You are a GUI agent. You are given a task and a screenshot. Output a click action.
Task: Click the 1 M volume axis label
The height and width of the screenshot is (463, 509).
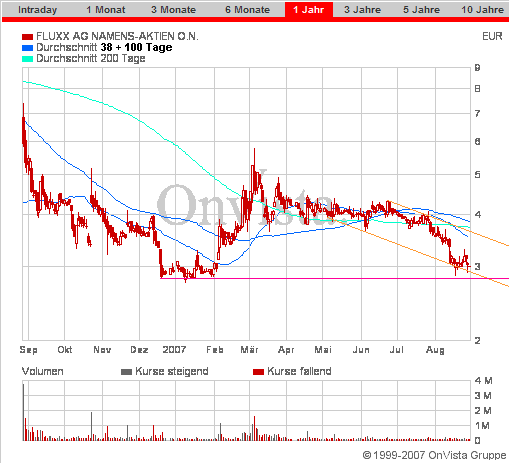point(482,426)
